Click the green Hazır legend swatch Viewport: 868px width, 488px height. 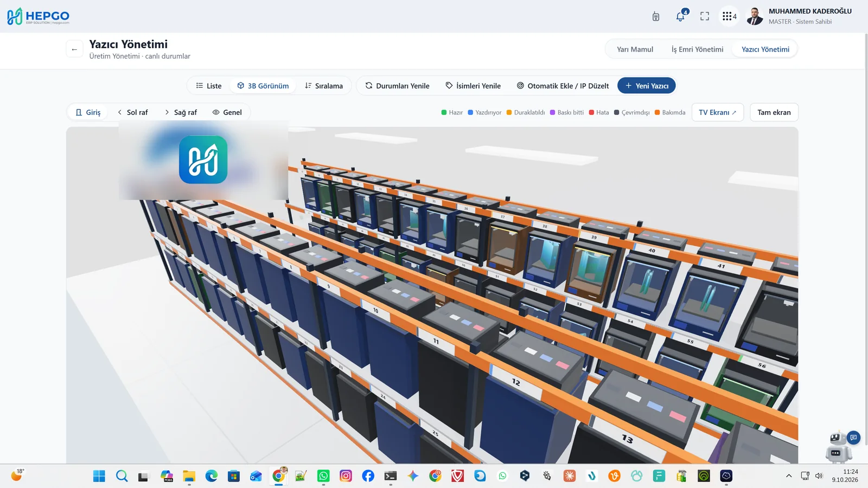pos(444,113)
